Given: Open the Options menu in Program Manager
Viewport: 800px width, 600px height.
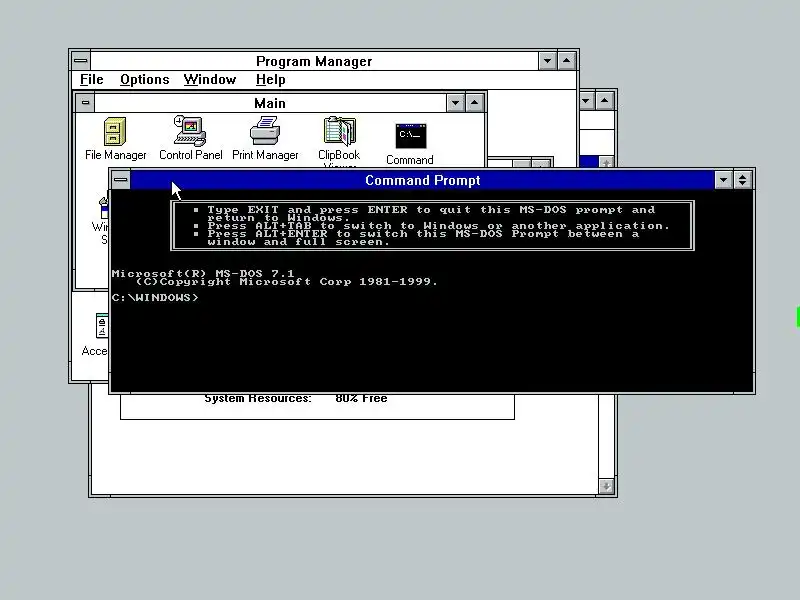Looking at the screenshot, I should 145,80.
